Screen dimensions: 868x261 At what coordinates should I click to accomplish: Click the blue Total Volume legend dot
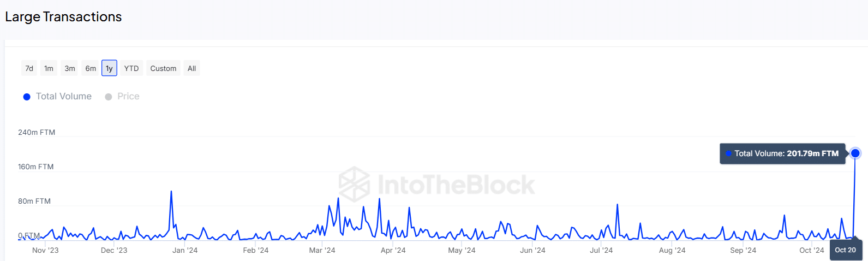[x=27, y=97]
